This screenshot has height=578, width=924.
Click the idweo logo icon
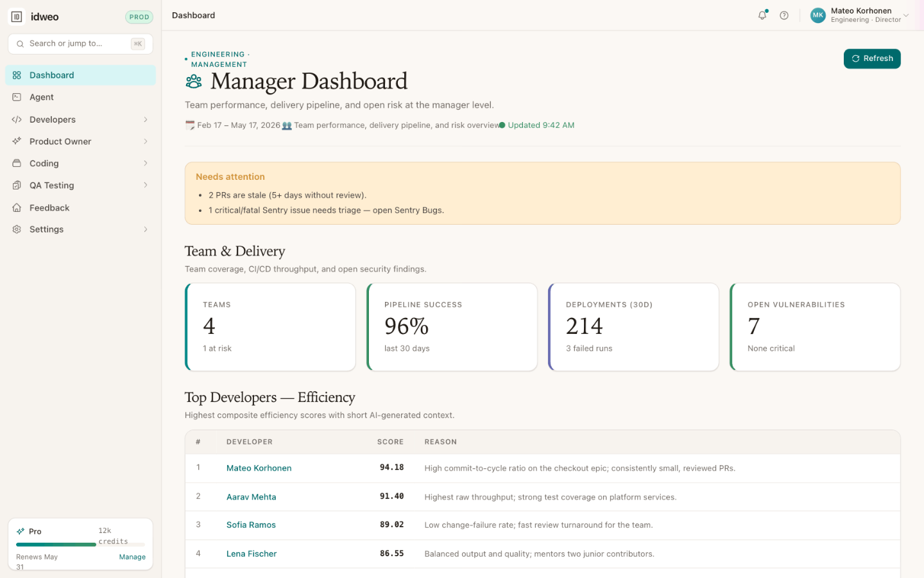pos(17,17)
